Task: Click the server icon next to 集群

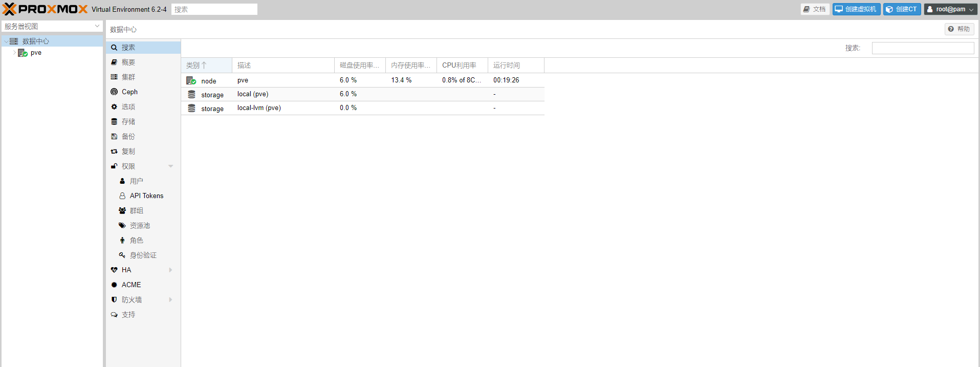Action: (x=114, y=77)
